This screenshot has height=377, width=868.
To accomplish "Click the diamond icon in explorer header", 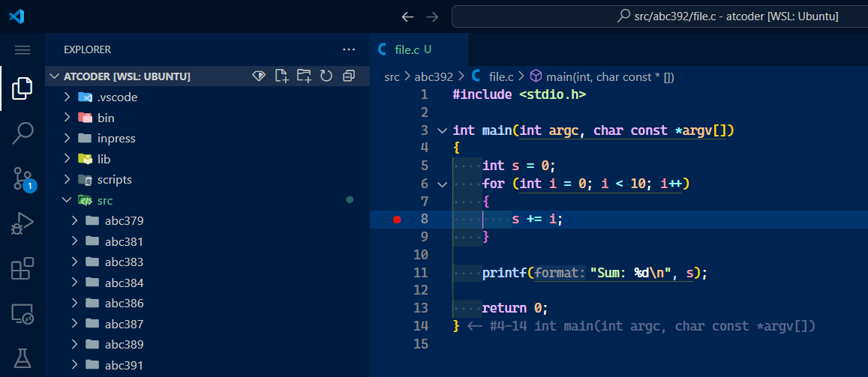I will [x=259, y=76].
